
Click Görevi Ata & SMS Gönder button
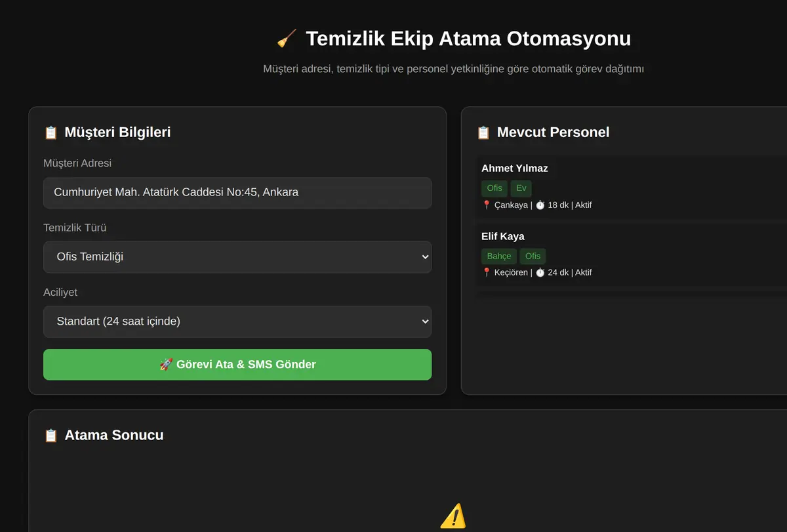pyautogui.click(x=237, y=365)
